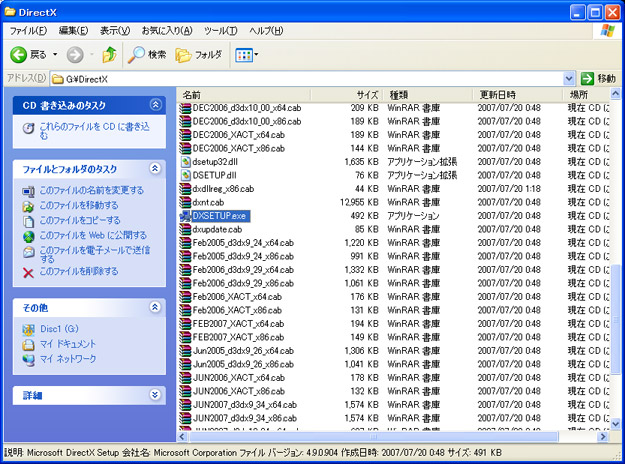Click このファイルを Web に公開する link
This screenshot has height=464, width=625.
pos(93,236)
